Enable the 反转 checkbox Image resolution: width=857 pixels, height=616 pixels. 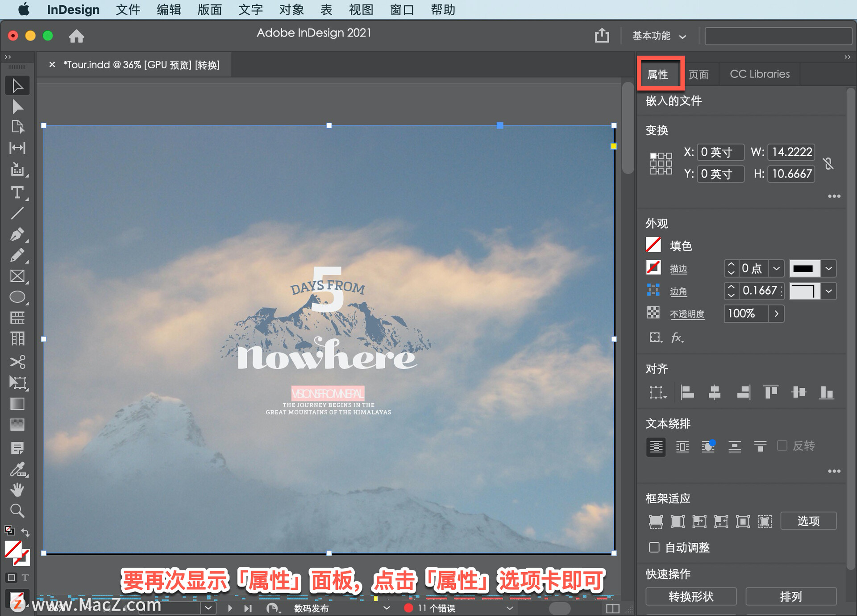[782, 445]
